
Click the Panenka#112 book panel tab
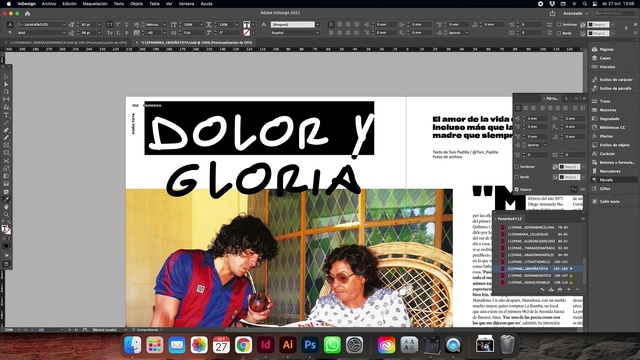click(x=509, y=219)
